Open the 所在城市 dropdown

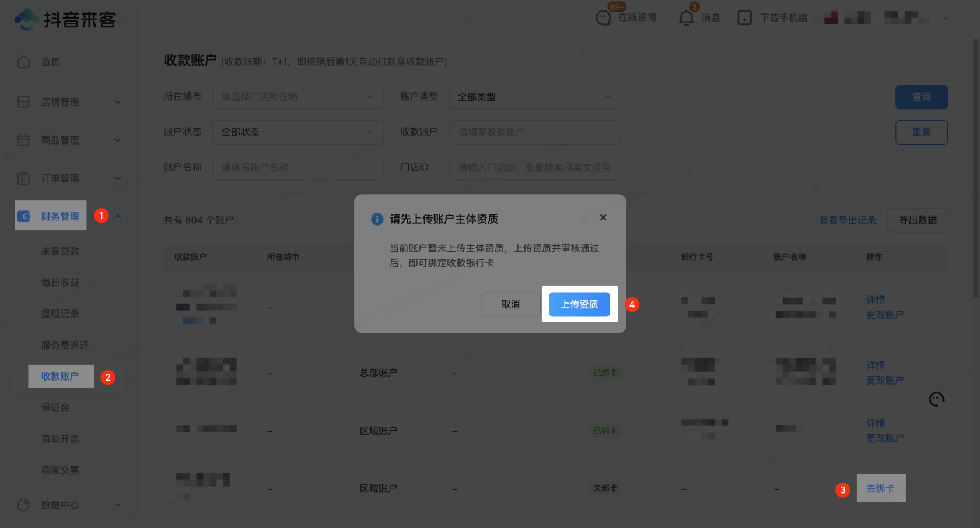tap(297, 97)
